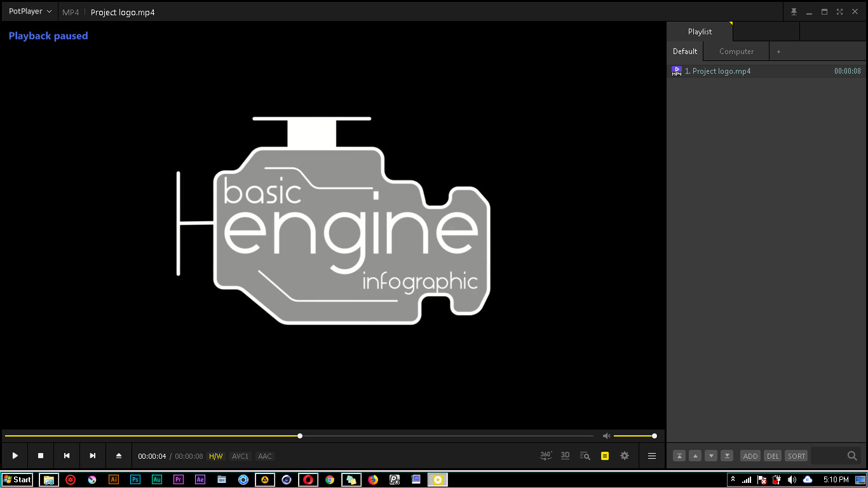This screenshot has width=868, height=488.
Task: Open the playback log search
Action: [x=585, y=456]
